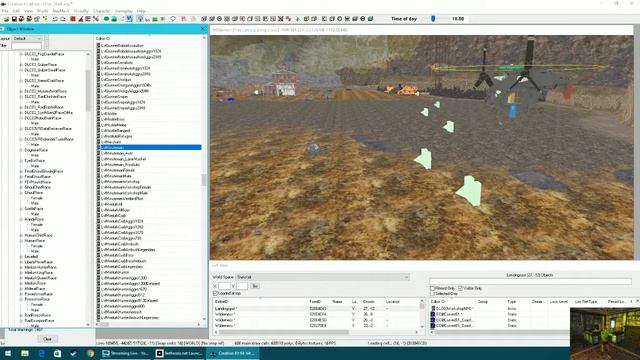Open the Layout Default dropdown
This screenshot has width=640, height=360.
click(x=27, y=38)
